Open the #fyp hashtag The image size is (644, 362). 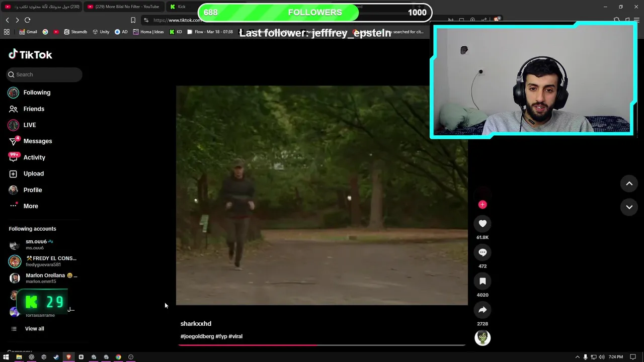[x=221, y=336]
